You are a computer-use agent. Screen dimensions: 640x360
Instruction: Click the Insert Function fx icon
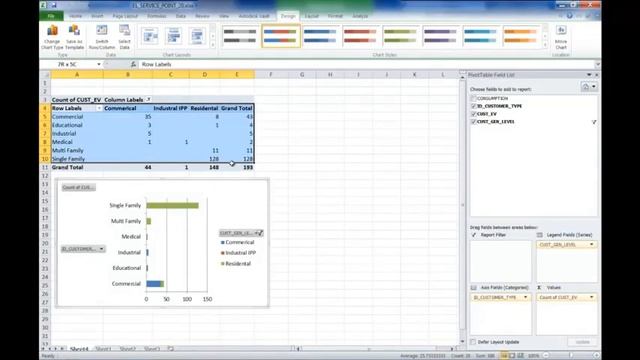(133, 64)
